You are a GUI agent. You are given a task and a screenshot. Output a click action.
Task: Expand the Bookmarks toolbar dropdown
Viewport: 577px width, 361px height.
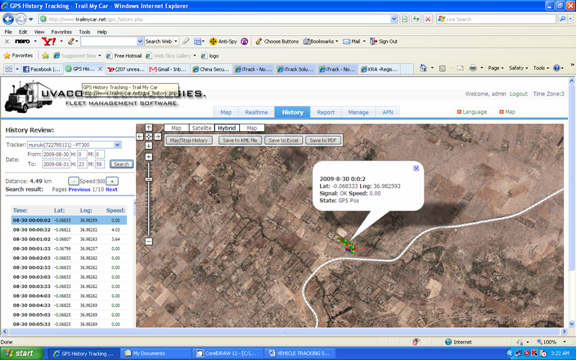[337, 42]
